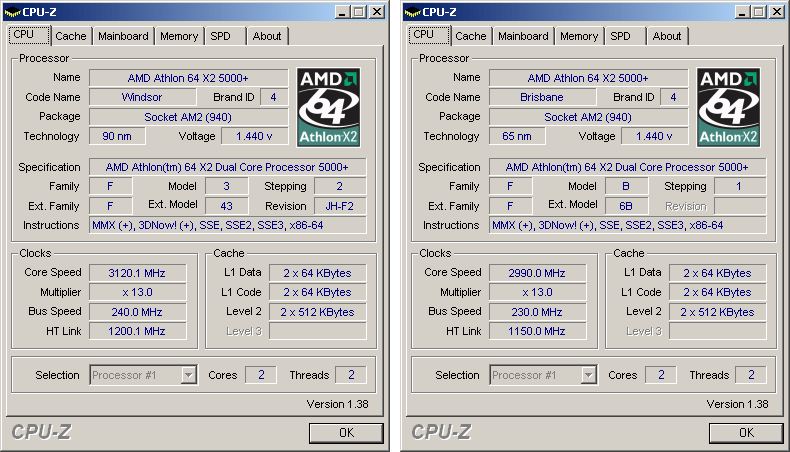This screenshot has width=790, height=452.
Task: Open the Cache tab in left window
Action: tap(71, 36)
